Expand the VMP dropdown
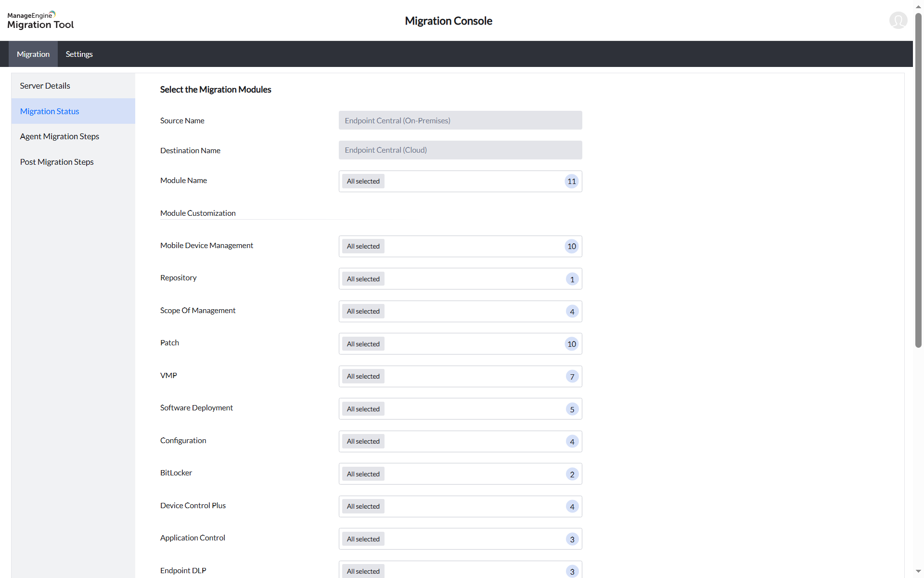Image resolution: width=924 pixels, height=578 pixels. tap(460, 376)
